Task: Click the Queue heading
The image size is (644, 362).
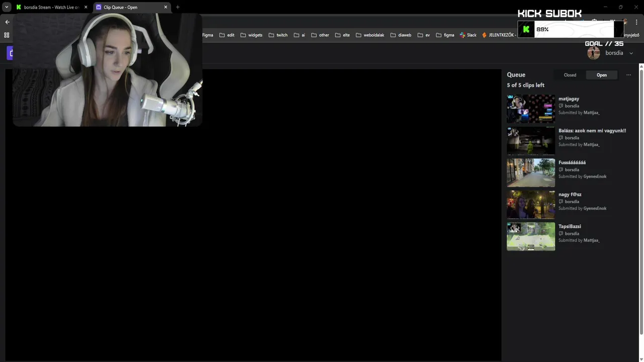Action: [516, 74]
